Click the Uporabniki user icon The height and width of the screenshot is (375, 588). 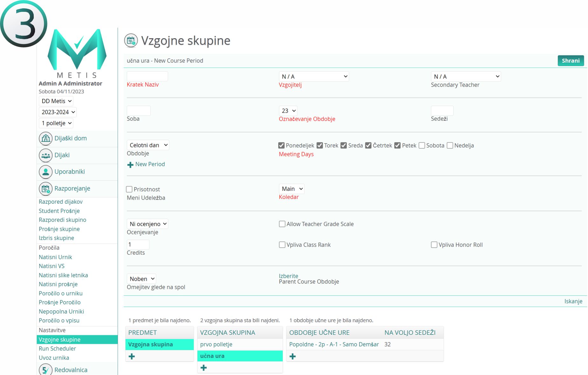(x=45, y=172)
